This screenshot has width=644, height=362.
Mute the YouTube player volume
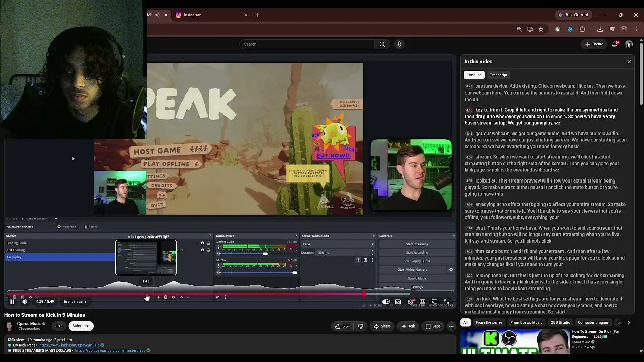24,302
